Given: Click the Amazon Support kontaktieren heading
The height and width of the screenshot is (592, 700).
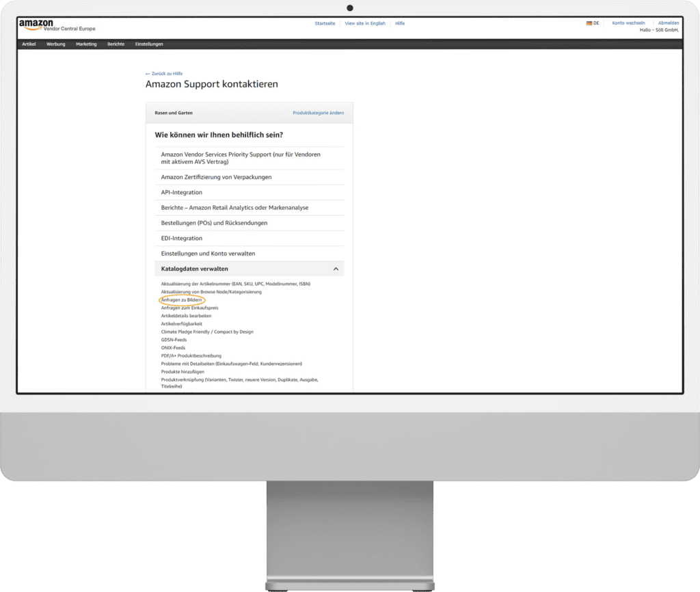Looking at the screenshot, I should click(212, 84).
